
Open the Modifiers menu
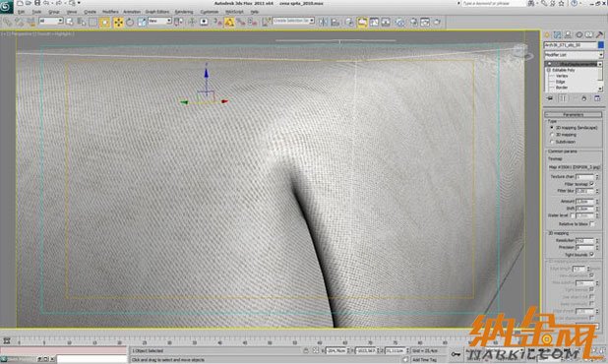[110, 12]
